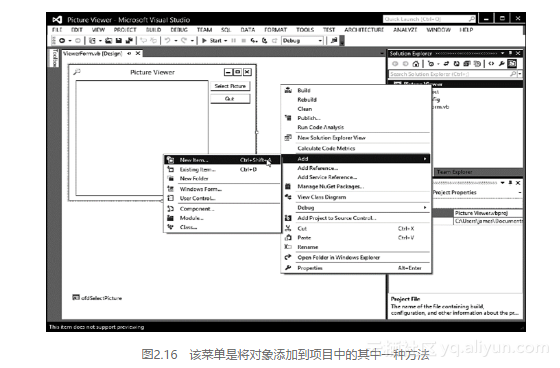Click the wrench Properties icon in Solution Explorer

coord(501,64)
